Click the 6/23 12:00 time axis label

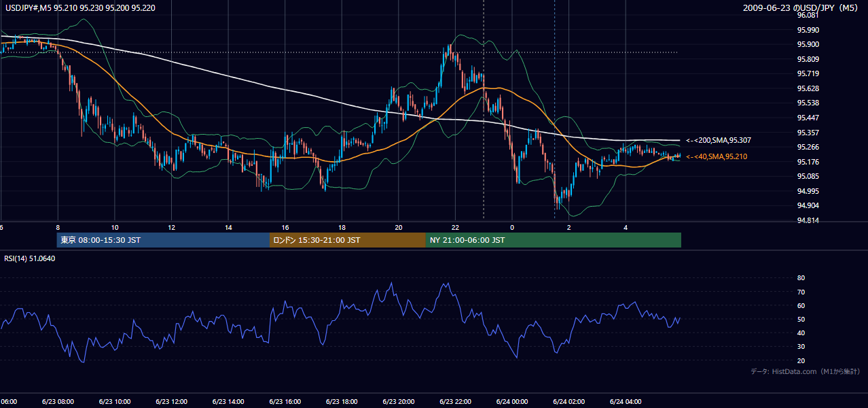click(170, 402)
